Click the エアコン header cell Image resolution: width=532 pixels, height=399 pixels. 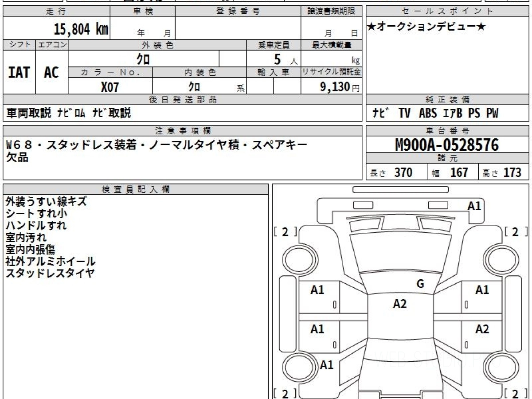click(x=52, y=45)
